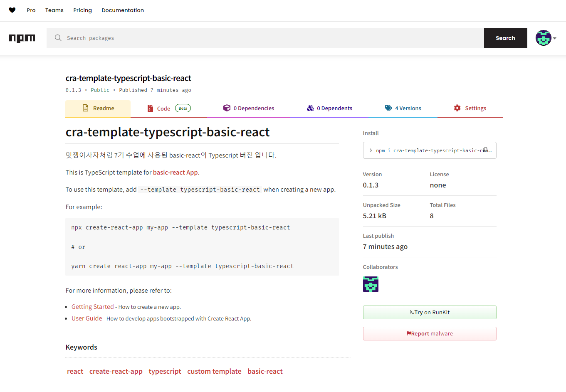Open the Documentation menu link
The height and width of the screenshot is (392, 566).
pos(123,10)
